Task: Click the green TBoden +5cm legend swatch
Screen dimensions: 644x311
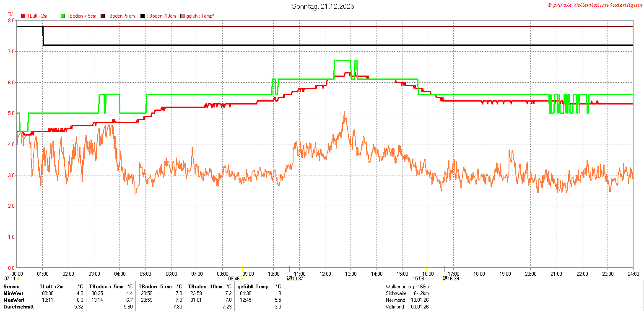Action: (x=63, y=16)
